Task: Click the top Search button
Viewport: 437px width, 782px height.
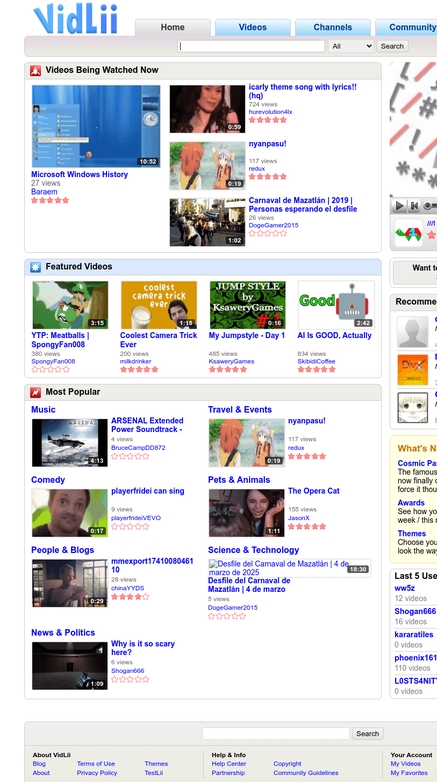Action: (392, 46)
